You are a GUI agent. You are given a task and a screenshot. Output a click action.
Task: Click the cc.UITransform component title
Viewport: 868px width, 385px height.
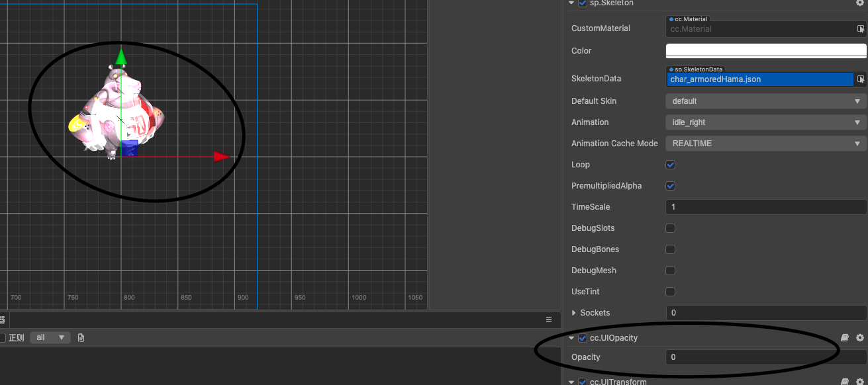pyautogui.click(x=618, y=382)
